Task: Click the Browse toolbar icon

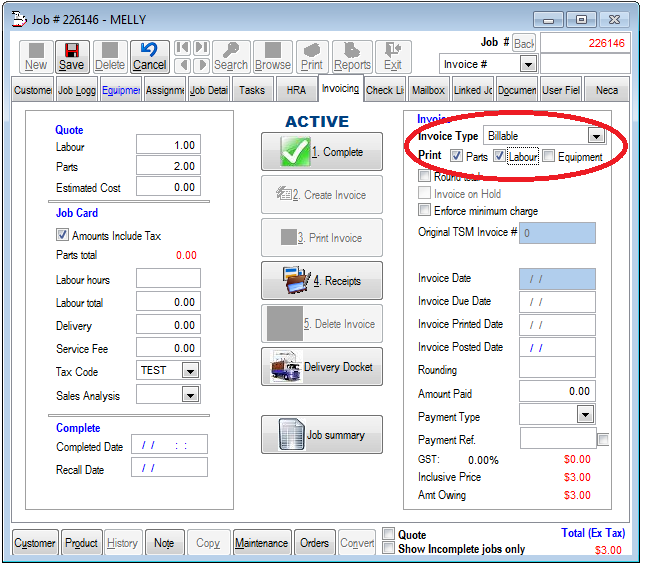Action: [x=272, y=56]
